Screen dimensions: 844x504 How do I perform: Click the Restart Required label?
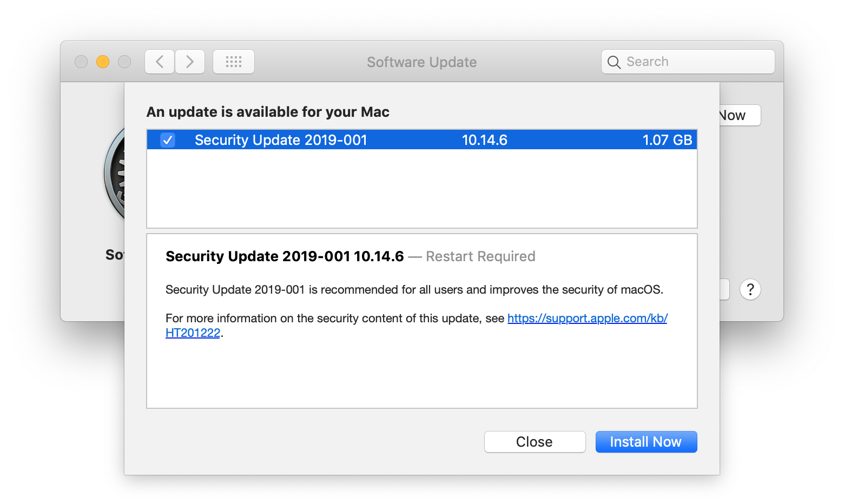pos(480,256)
